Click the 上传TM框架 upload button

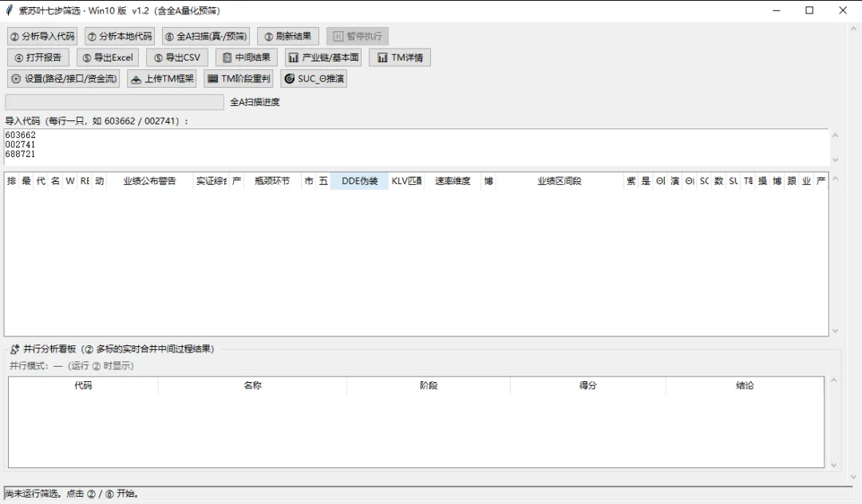click(162, 79)
